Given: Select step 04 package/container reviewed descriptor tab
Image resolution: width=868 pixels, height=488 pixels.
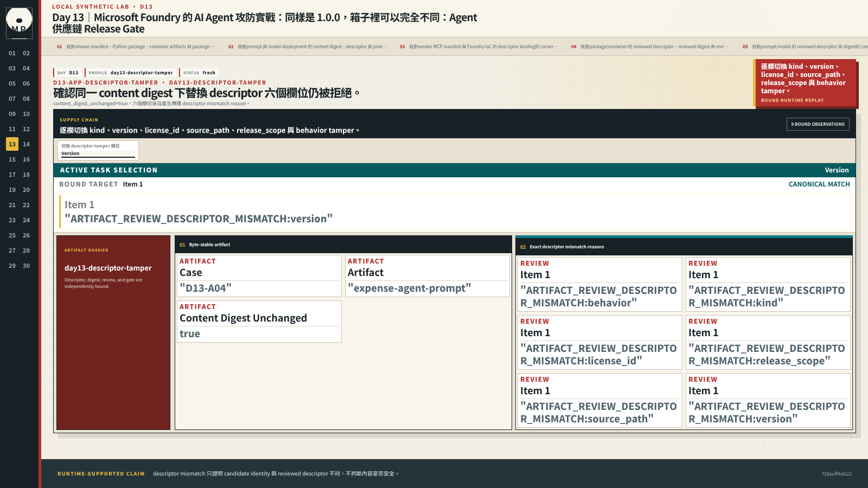Looking at the screenshot, I should point(650,47).
